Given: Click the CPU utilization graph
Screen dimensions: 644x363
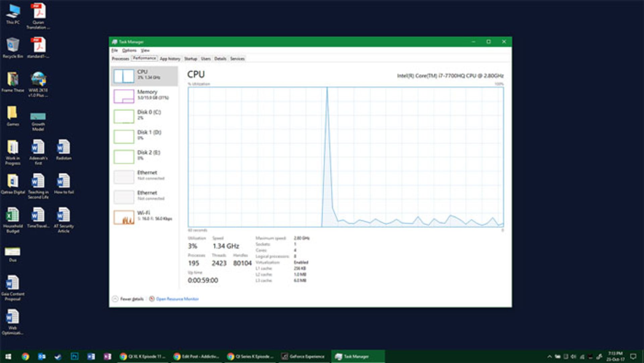Looking at the screenshot, I should click(x=345, y=157).
